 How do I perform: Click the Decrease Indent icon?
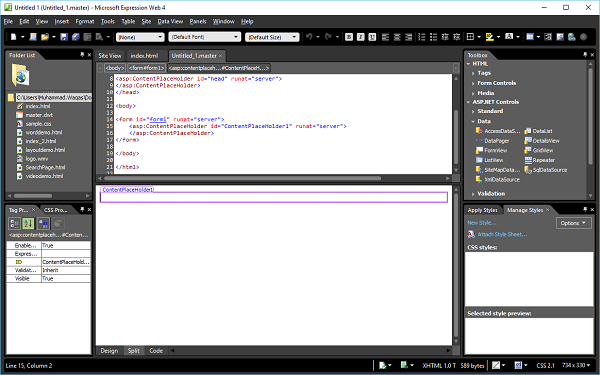445,37
